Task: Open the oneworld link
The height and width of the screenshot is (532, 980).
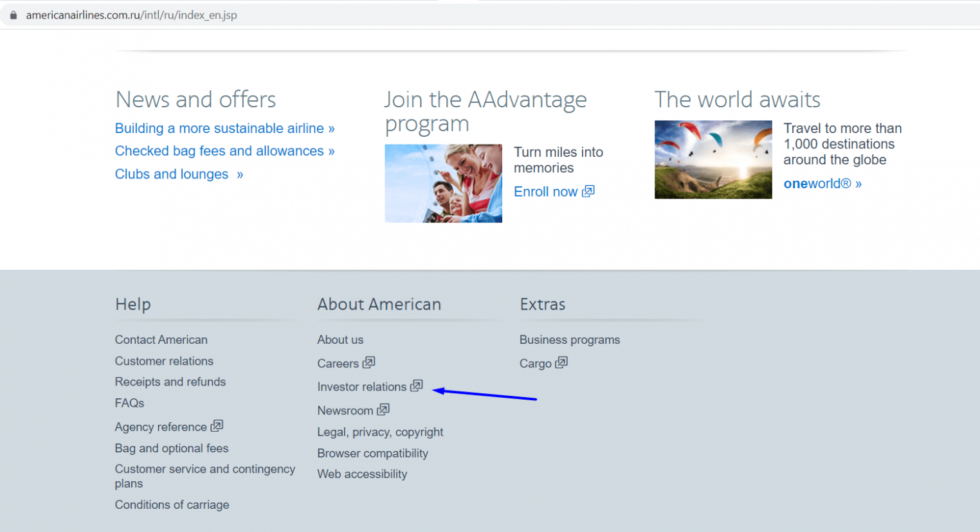Action: (x=822, y=184)
